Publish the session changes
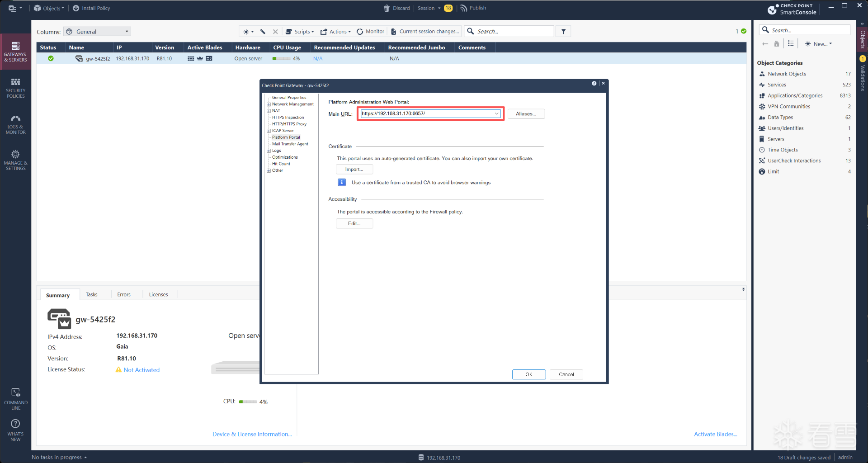 click(x=473, y=8)
